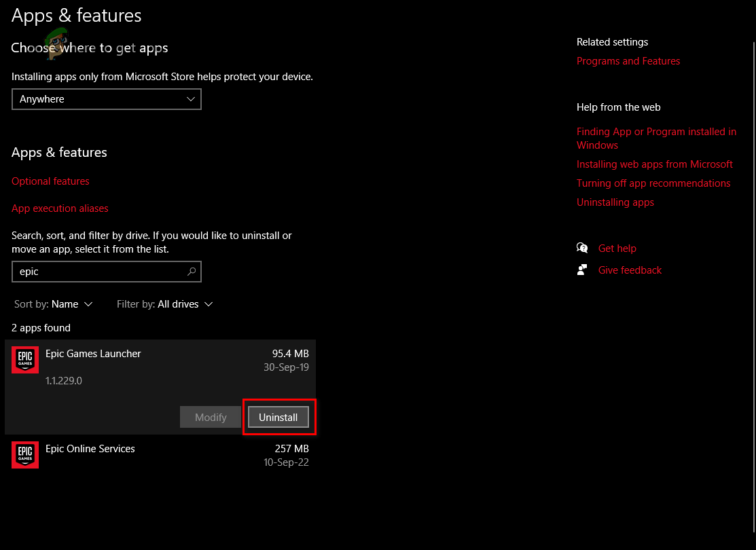Click the Get help speech bubble icon

(x=582, y=249)
